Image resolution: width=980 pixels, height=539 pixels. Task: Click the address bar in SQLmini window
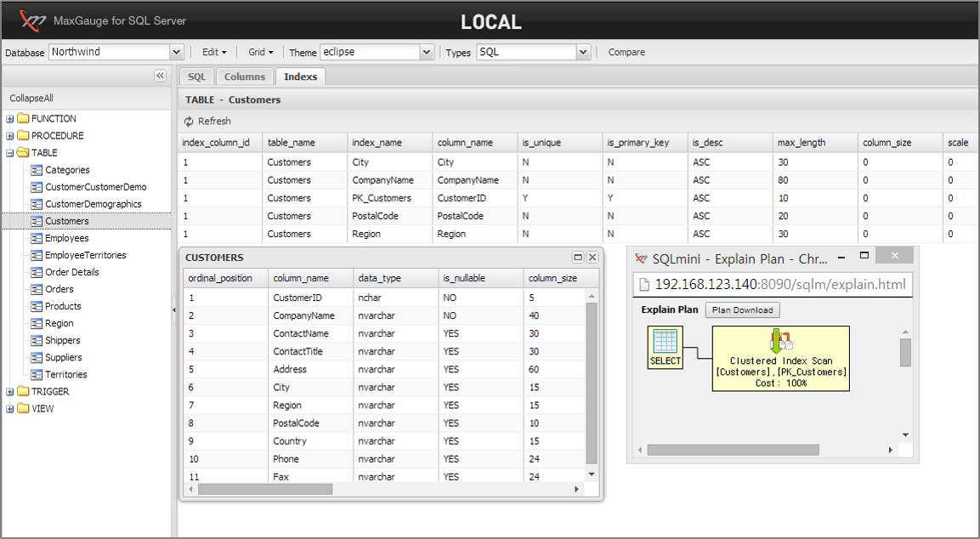(x=773, y=285)
